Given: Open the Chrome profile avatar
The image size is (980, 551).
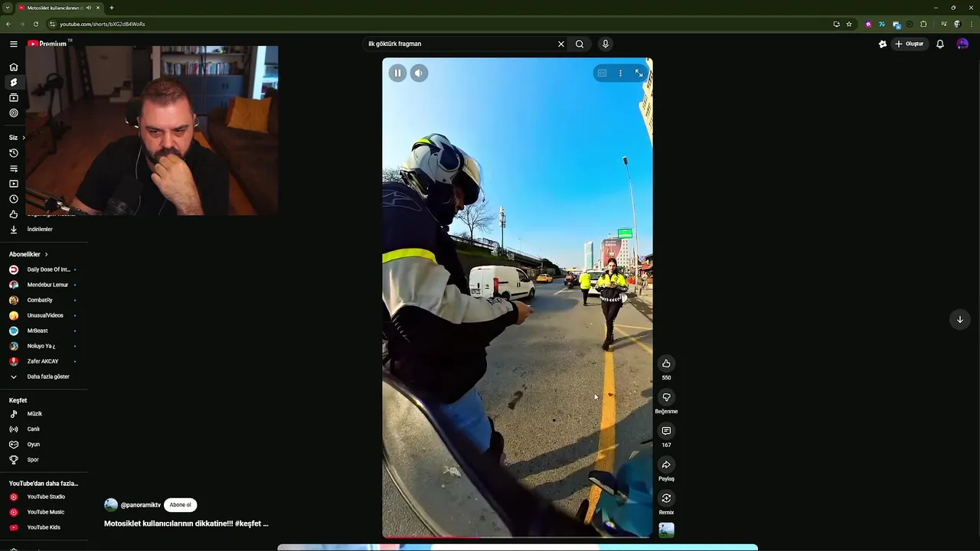Looking at the screenshot, I should [957, 24].
